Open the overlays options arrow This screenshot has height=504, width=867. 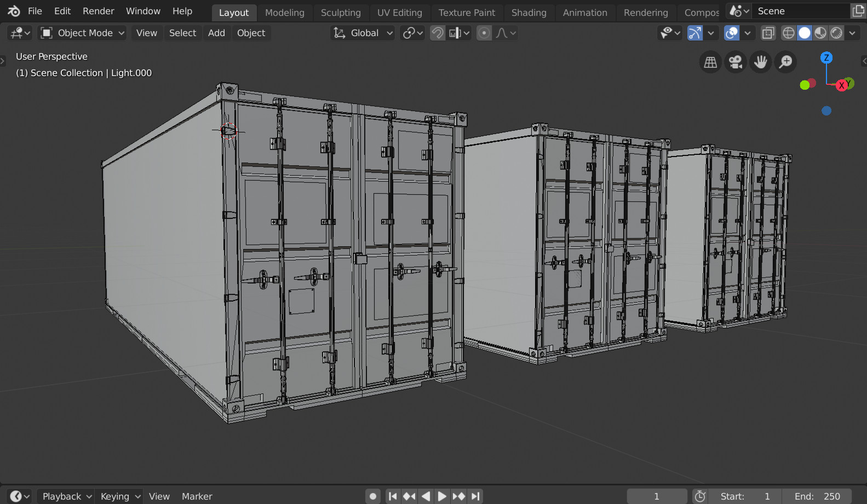(748, 33)
